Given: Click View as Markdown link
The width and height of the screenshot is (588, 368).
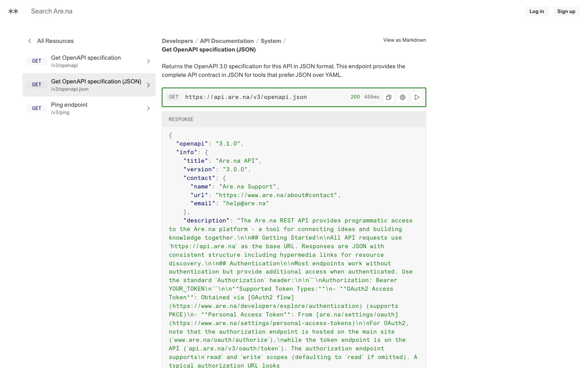Looking at the screenshot, I should pyautogui.click(x=405, y=40).
